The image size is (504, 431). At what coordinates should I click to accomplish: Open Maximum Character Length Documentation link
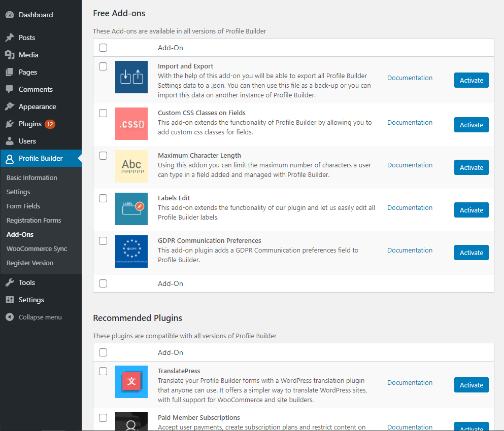410,165
